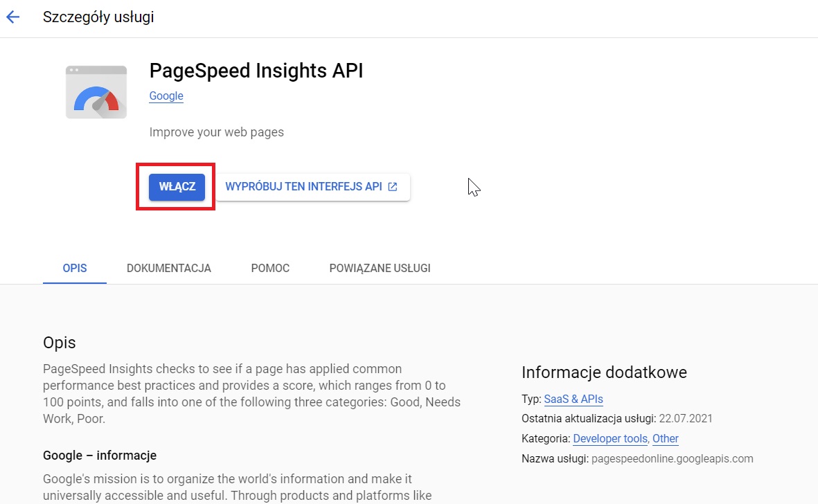Image resolution: width=818 pixels, height=504 pixels.
Task: Select the service name pagespeedonline.googleapis.com
Action: 673,458
